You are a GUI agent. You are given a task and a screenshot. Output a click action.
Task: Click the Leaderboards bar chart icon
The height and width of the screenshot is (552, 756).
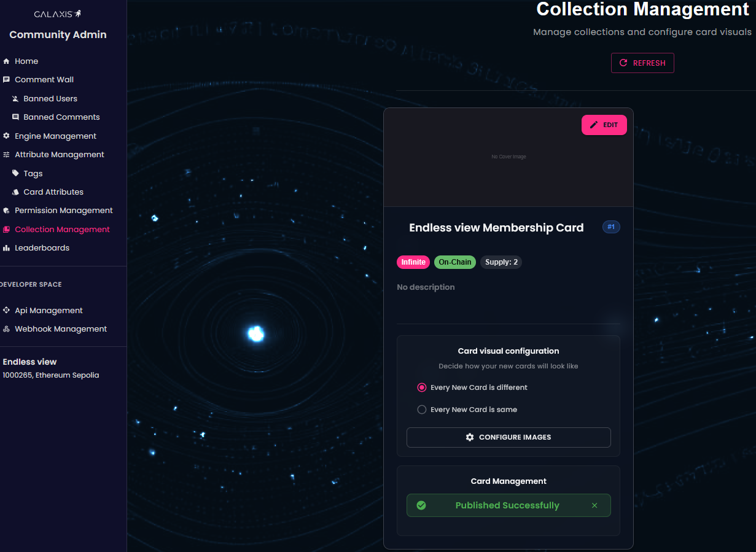coord(6,248)
